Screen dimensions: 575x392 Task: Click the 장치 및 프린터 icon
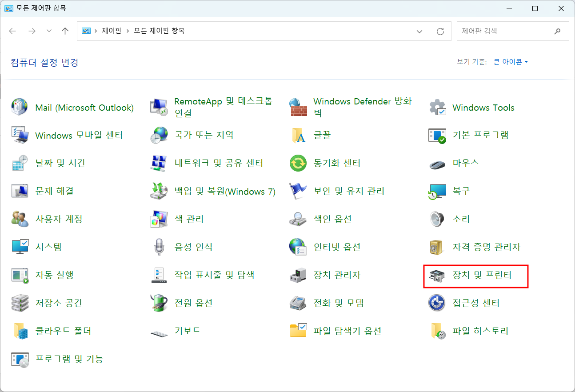click(x=437, y=275)
